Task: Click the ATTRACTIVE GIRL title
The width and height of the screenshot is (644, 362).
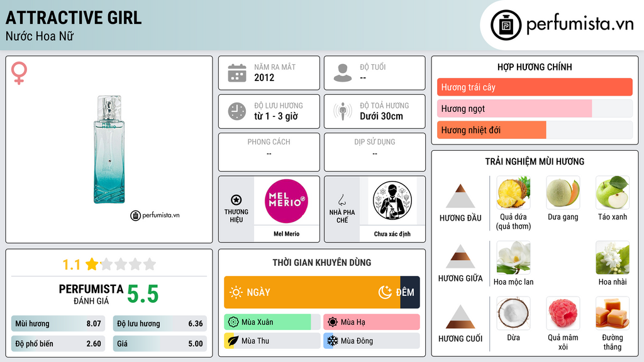Action: pyautogui.click(x=74, y=18)
